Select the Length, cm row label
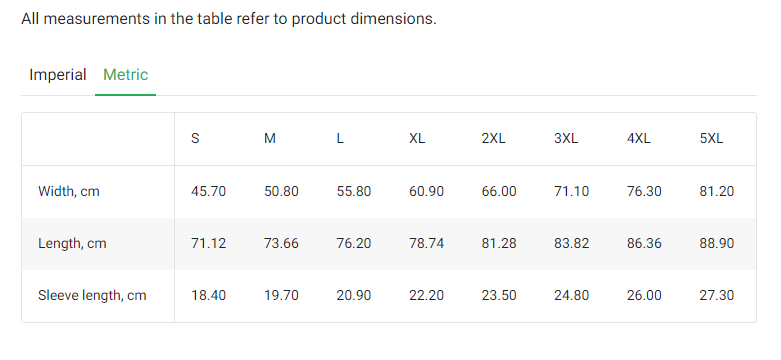Screen dimensions: 781x360 (72, 243)
